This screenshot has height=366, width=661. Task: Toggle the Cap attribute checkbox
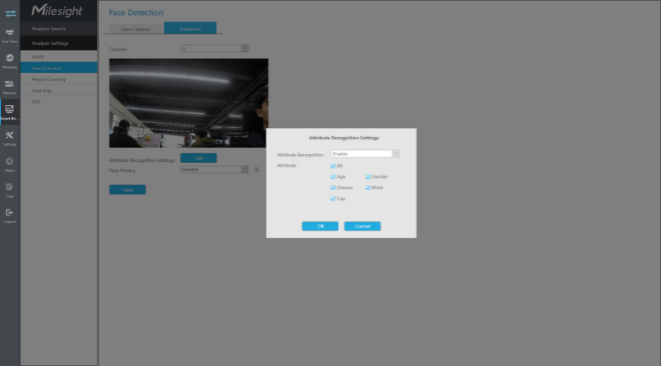tap(333, 198)
